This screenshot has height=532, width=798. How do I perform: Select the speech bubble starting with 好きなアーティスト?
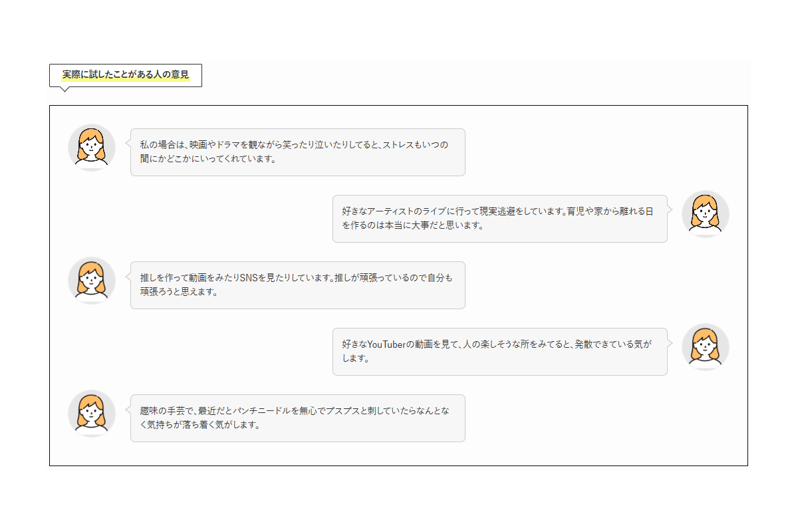tap(499, 219)
